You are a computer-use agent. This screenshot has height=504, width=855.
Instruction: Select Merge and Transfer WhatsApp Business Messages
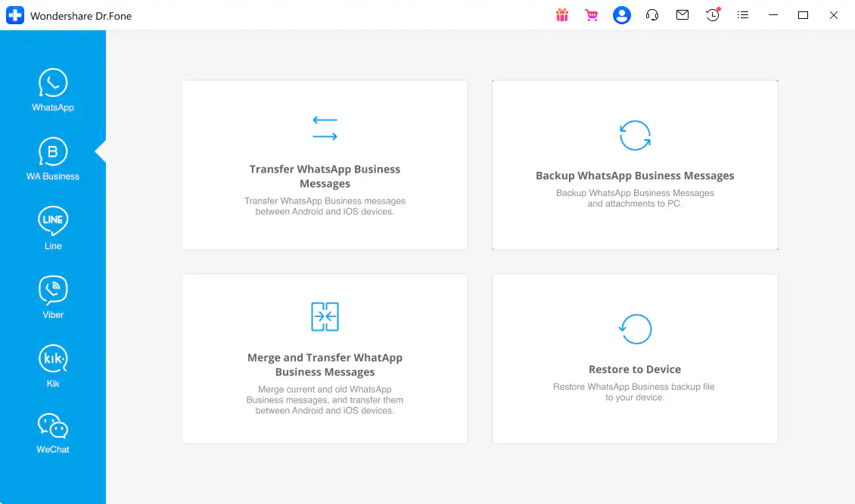[325, 359]
